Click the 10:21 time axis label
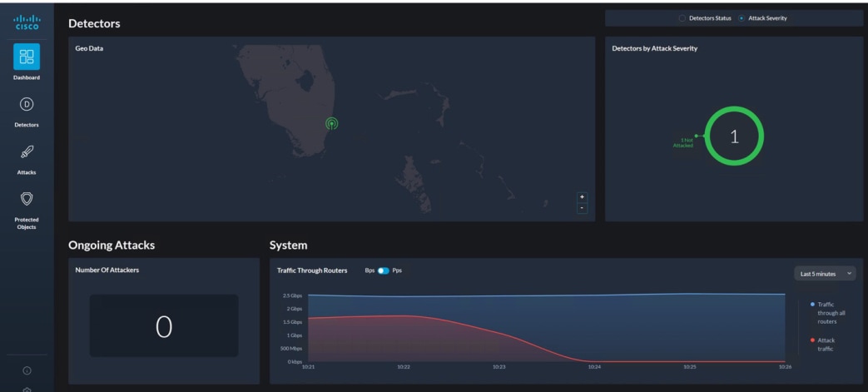 [x=309, y=366]
